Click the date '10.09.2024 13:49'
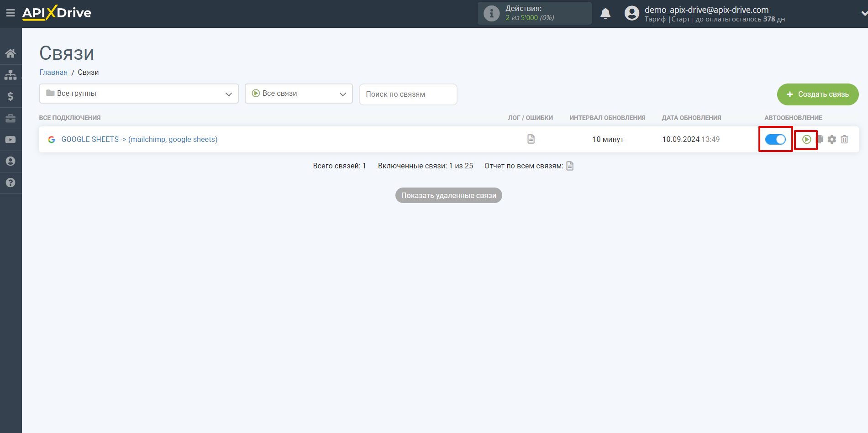The height and width of the screenshot is (433, 868). (691, 139)
